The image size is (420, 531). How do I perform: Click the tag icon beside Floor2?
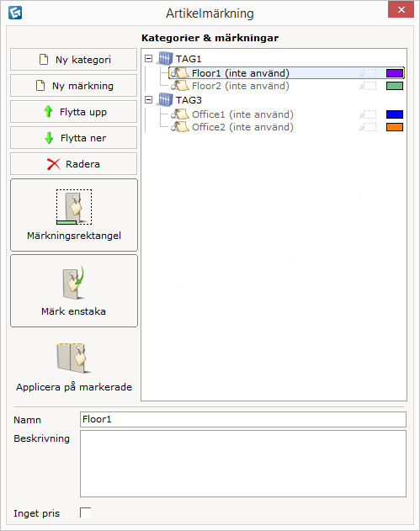coord(180,86)
